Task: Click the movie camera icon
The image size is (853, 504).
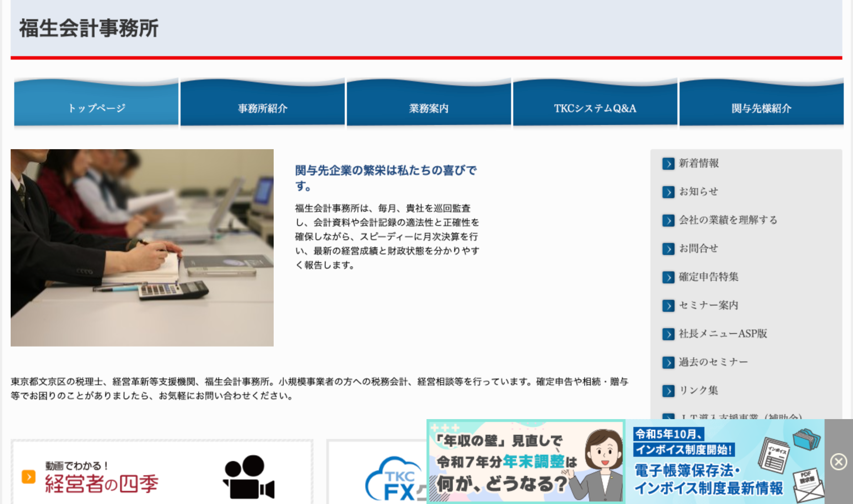Action: pyautogui.click(x=249, y=477)
